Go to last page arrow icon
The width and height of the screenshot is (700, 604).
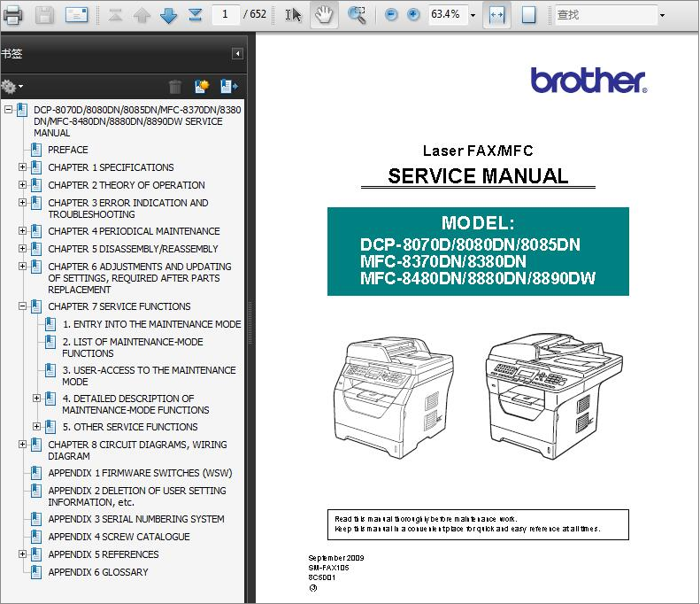coord(195,15)
